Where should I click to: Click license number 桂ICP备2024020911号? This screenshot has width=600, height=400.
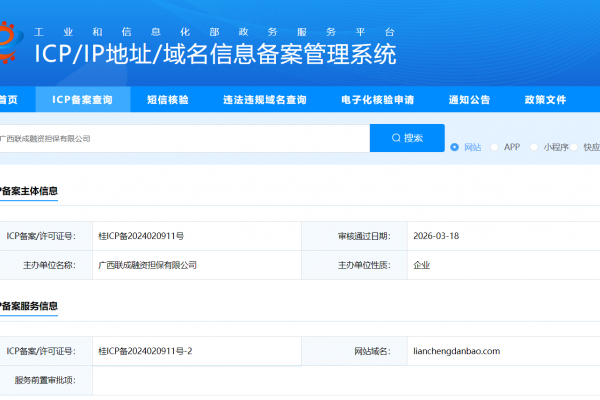141,236
